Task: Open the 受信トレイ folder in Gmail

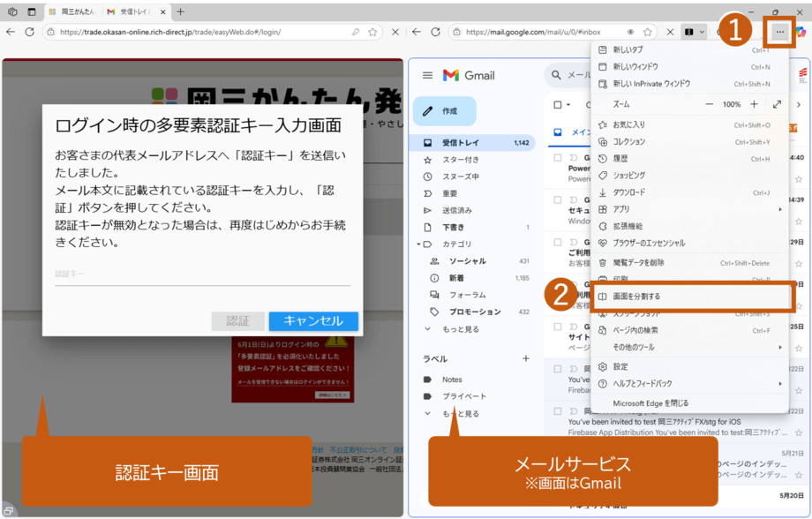Action: pos(472,143)
